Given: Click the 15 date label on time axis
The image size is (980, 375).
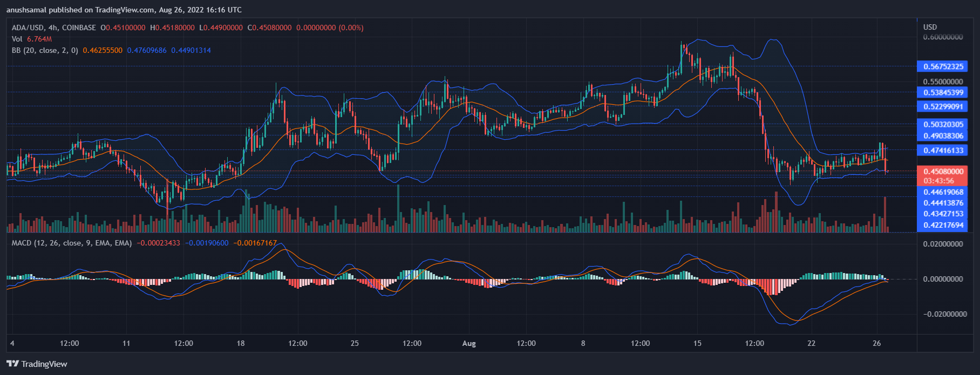Looking at the screenshot, I should coord(697,343).
